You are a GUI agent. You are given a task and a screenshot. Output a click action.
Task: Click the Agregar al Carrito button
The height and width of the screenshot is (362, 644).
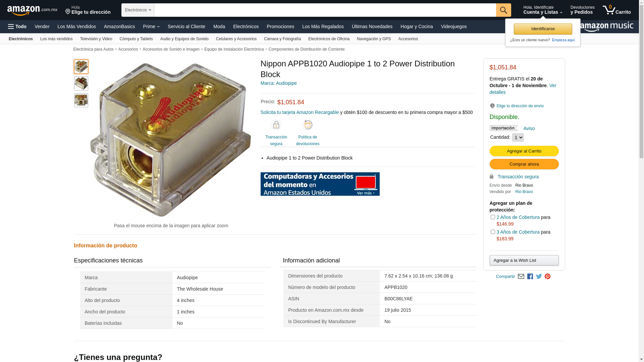(x=524, y=151)
